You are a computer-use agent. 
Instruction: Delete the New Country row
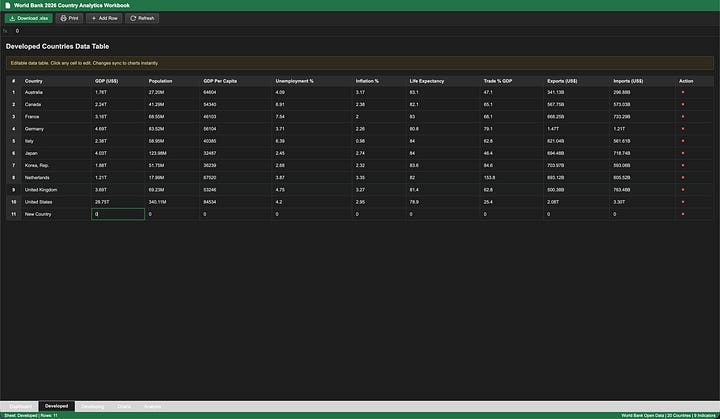tap(683, 214)
